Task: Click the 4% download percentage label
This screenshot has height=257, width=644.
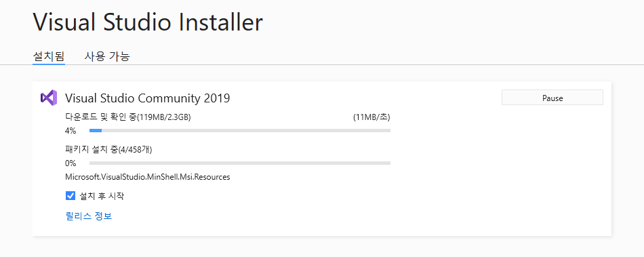Action: [x=71, y=131]
